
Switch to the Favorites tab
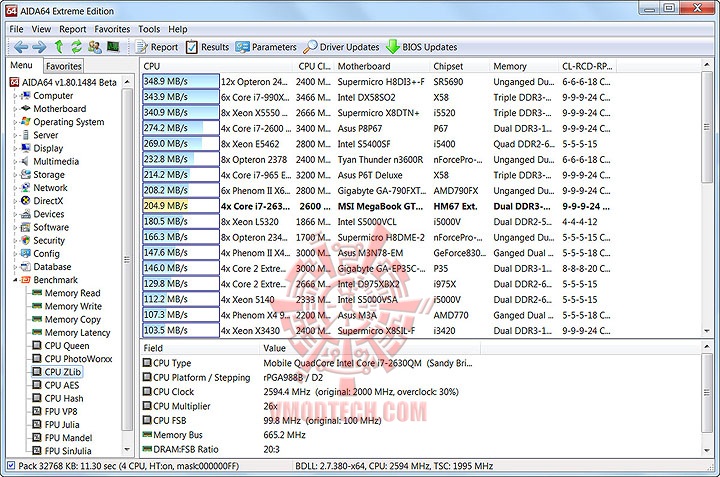pos(63,66)
